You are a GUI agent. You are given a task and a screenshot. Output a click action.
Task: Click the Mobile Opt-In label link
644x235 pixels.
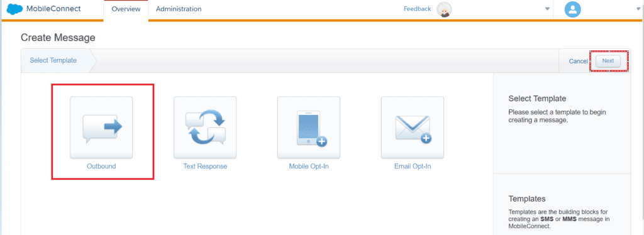pyautogui.click(x=309, y=167)
